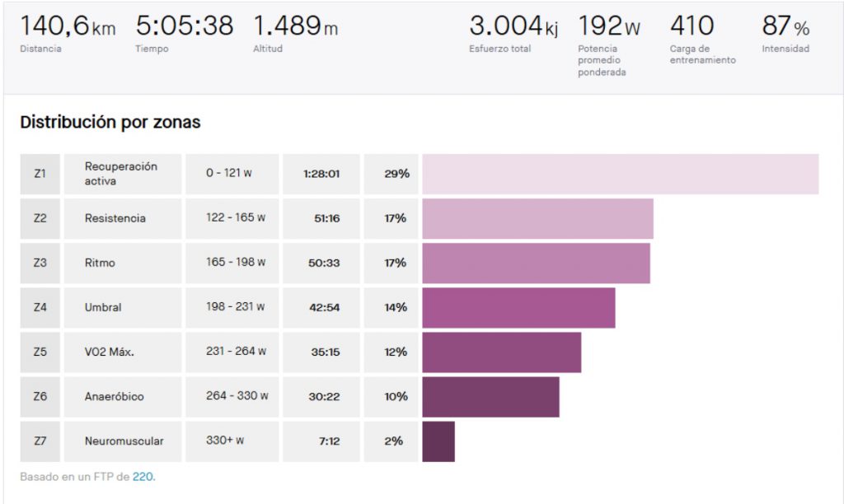Screen dimensions: 844x504
Task: Click the 1.489 m altitude stat
Action: 295,26
